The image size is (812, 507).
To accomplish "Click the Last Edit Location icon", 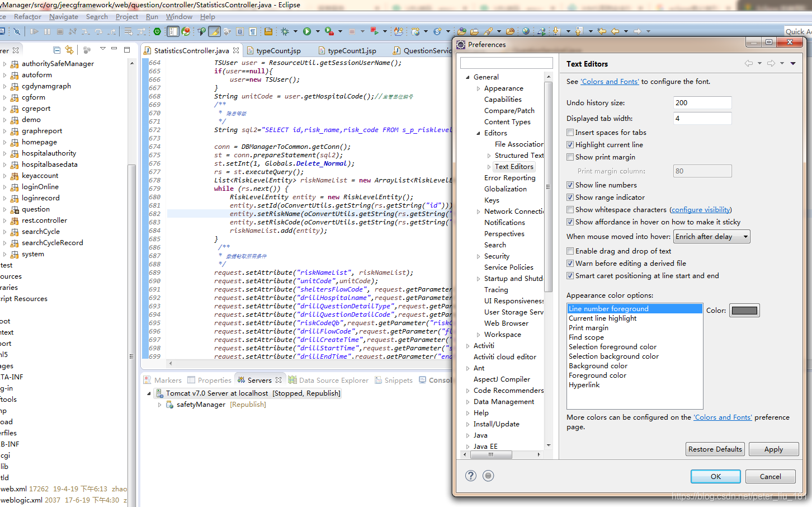I will pos(602,31).
